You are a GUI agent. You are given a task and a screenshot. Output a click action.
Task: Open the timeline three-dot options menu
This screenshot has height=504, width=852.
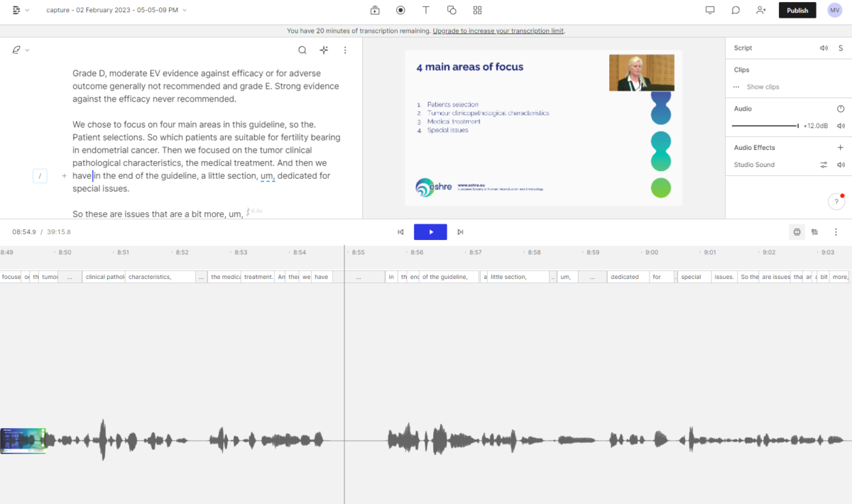pos(836,232)
